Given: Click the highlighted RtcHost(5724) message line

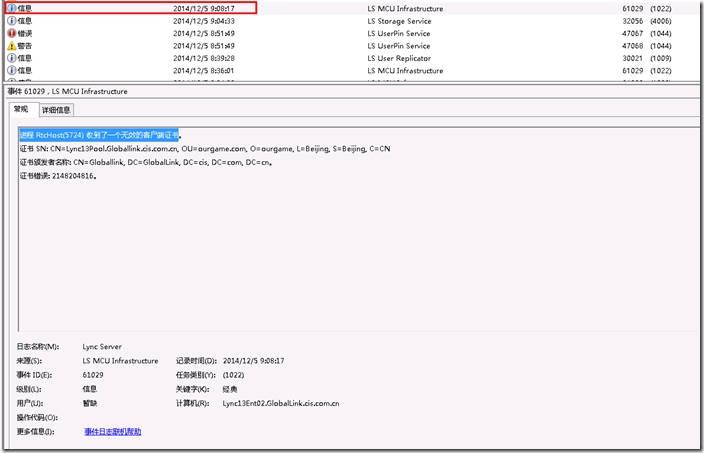Looking at the screenshot, I should click(x=99, y=135).
